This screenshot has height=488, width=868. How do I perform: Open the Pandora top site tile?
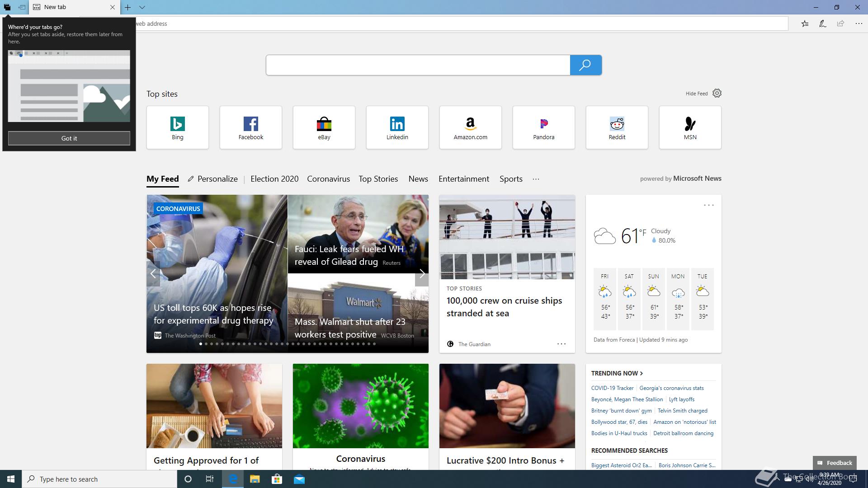(544, 127)
